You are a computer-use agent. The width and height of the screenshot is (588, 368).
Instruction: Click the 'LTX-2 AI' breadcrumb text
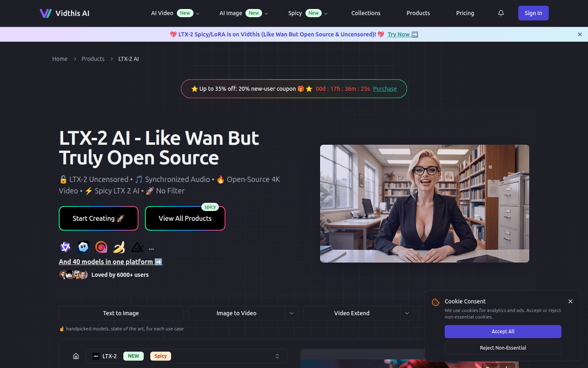[129, 59]
